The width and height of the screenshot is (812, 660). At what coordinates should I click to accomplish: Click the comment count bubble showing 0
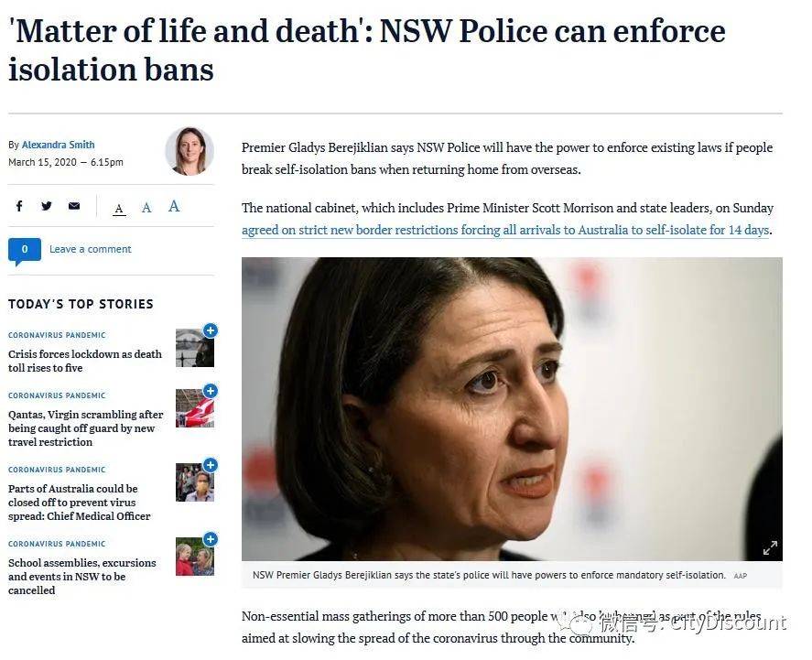[25, 251]
